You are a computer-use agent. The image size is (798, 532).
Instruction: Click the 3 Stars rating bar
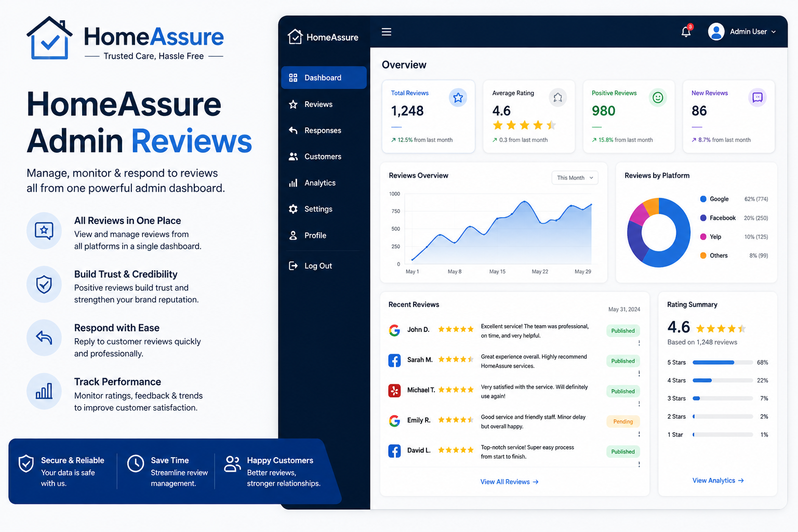click(723, 398)
